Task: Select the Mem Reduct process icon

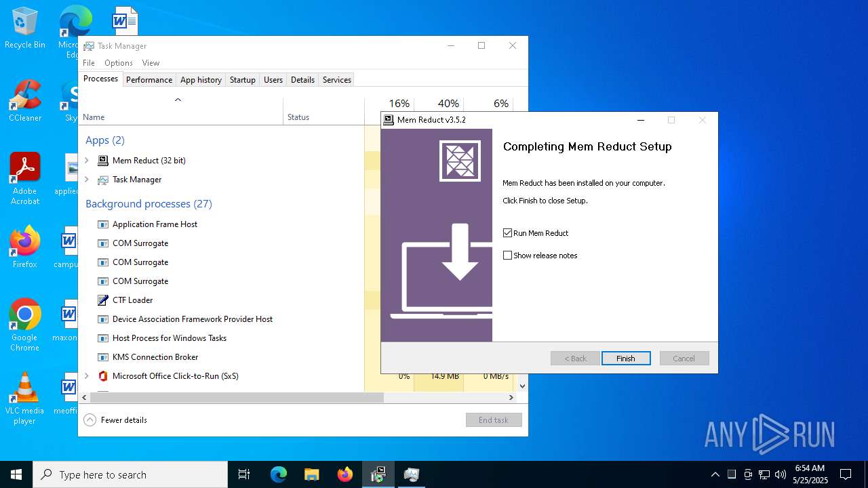Action: pyautogui.click(x=103, y=161)
